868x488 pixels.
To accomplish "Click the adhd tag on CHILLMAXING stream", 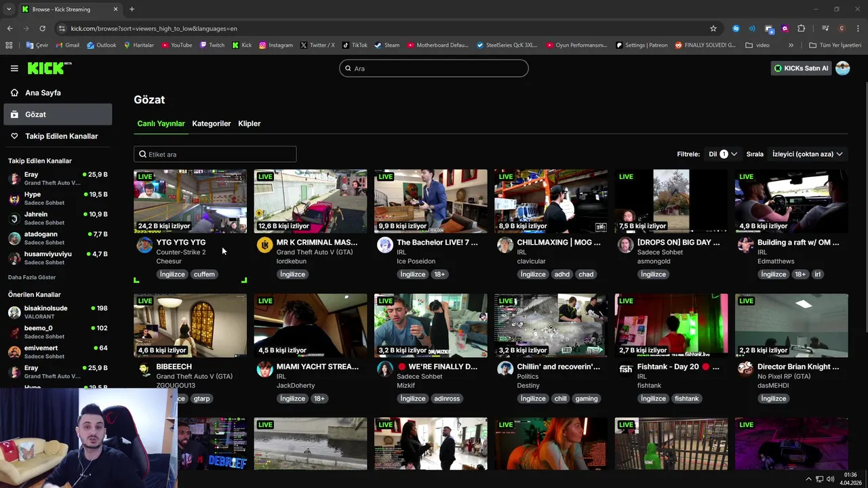I will click(x=561, y=274).
